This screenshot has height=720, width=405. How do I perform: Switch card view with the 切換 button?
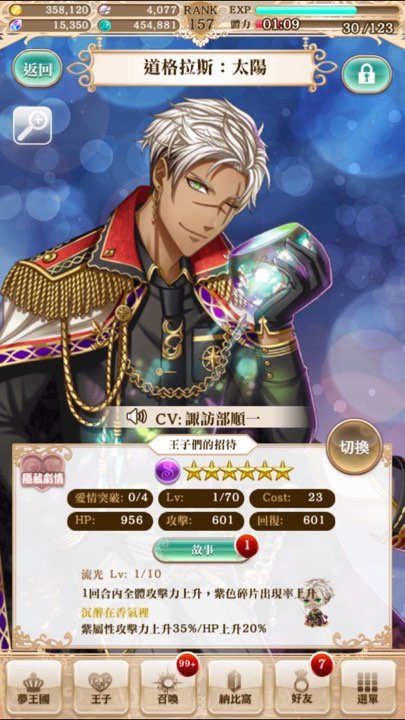click(354, 447)
